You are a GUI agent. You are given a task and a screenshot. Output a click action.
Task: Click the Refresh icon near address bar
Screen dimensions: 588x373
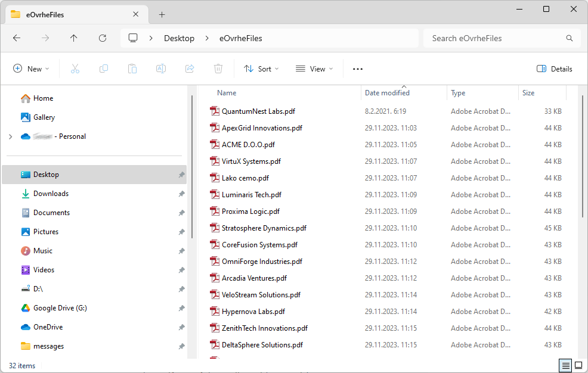pyautogui.click(x=103, y=38)
